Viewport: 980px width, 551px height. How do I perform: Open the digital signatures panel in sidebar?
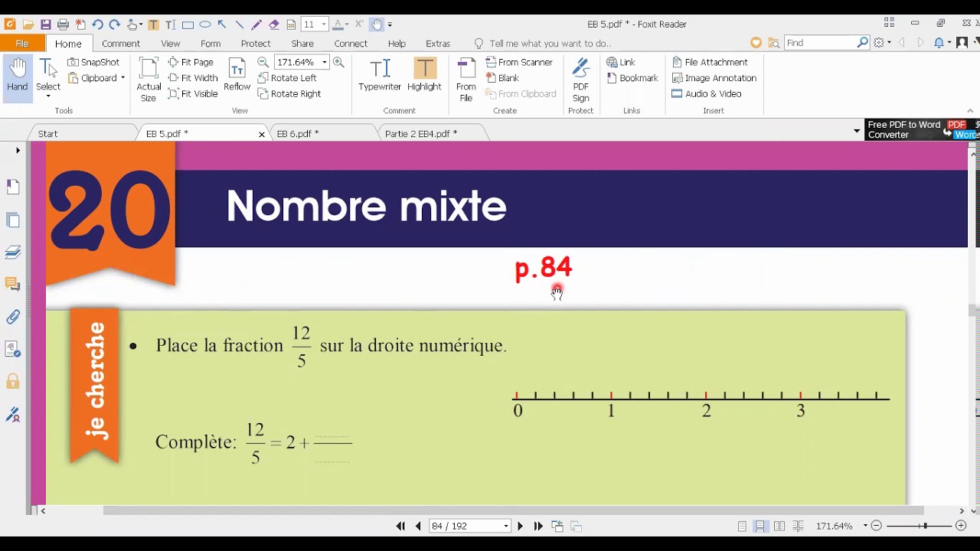coord(13,415)
